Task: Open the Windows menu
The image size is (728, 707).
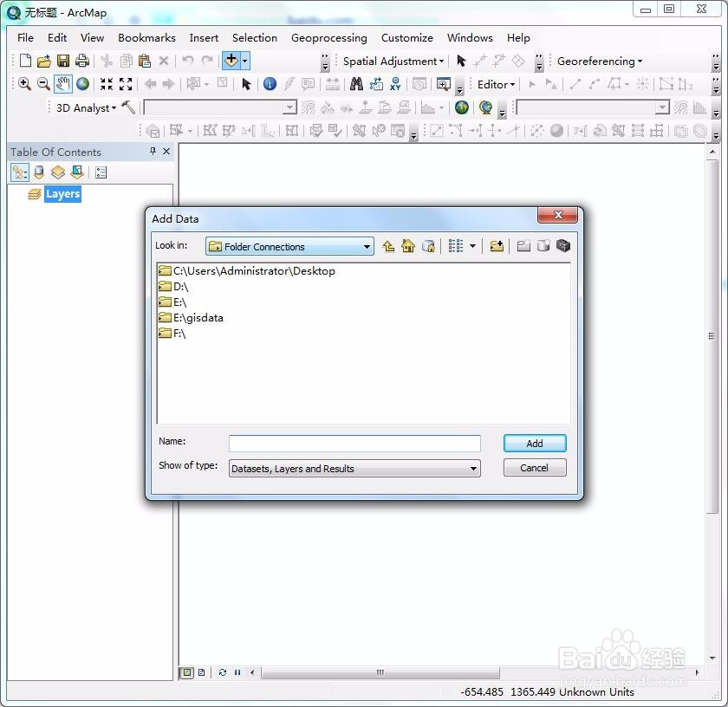Action: 470,37
